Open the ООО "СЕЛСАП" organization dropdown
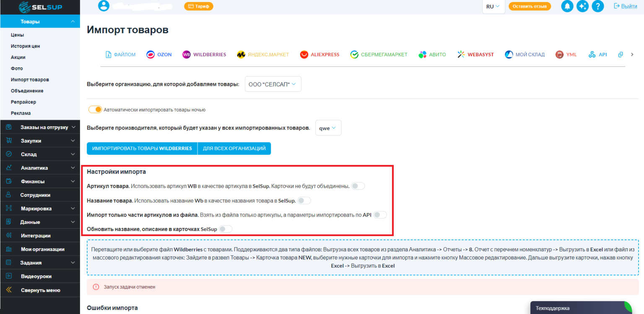 click(273, 84)
